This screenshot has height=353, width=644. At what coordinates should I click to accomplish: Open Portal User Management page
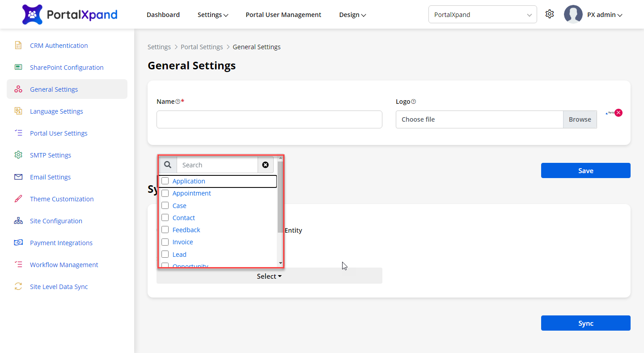point(283,15)
